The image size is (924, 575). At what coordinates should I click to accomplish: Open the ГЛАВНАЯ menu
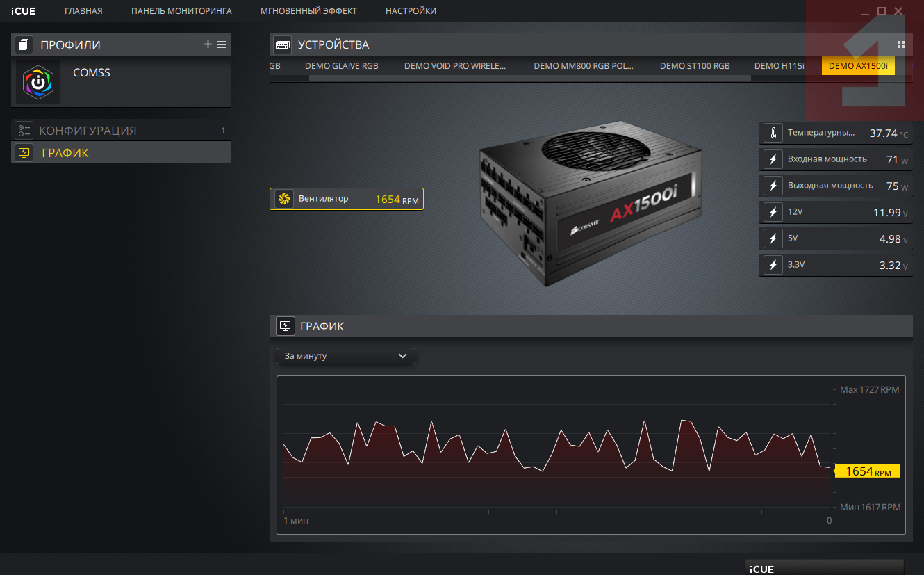[83, 11]
